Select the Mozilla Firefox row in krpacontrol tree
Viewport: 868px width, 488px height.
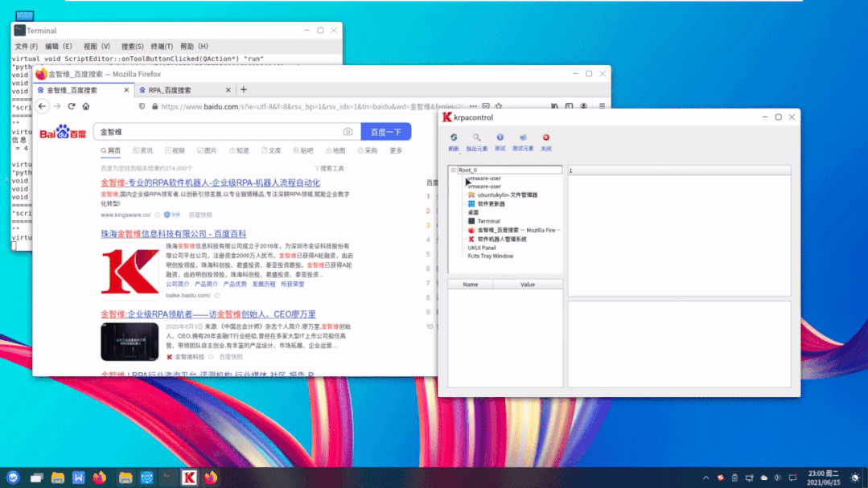click(516, 230)
